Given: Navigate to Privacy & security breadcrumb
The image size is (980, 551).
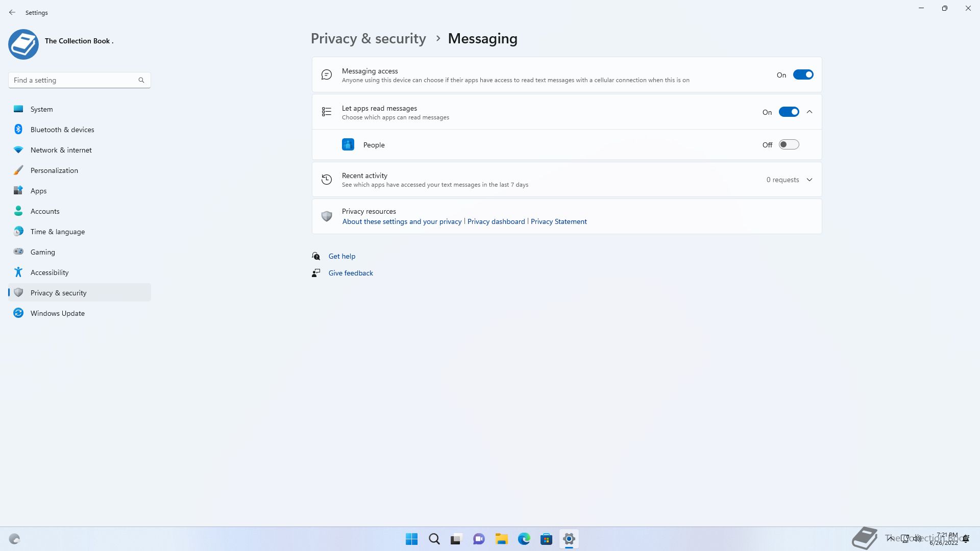Looking at the screenshot, I should [368, 39].
